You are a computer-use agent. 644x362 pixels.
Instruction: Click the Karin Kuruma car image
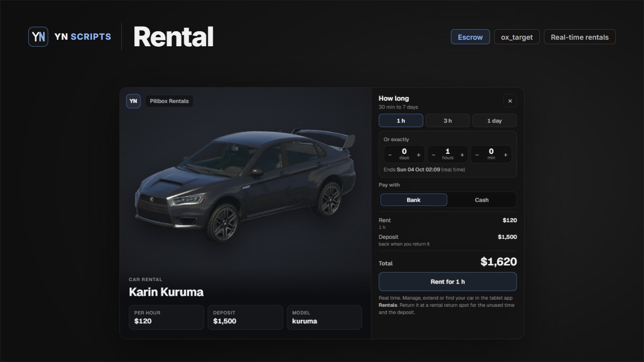click(x=245, y=185)
